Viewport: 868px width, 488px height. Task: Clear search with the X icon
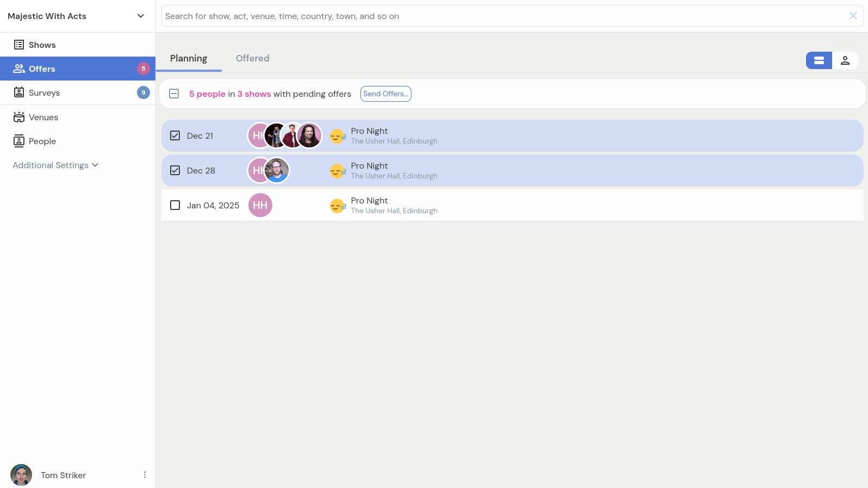click(853, 16)
